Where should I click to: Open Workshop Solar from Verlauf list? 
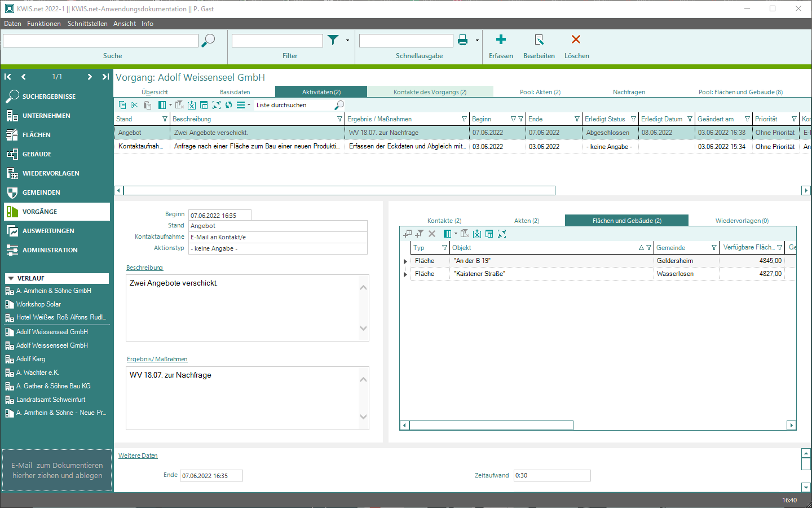(38, 304)
